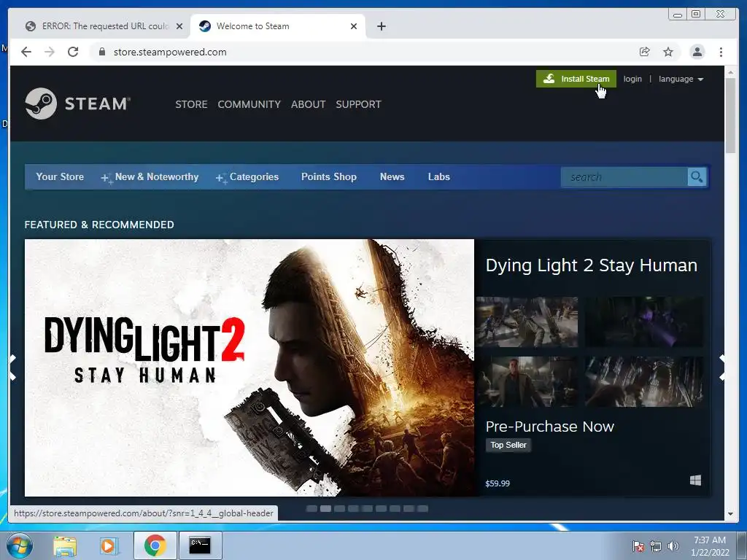
Task: Click the volume speaker tray icon
Action: pos(673,546)
